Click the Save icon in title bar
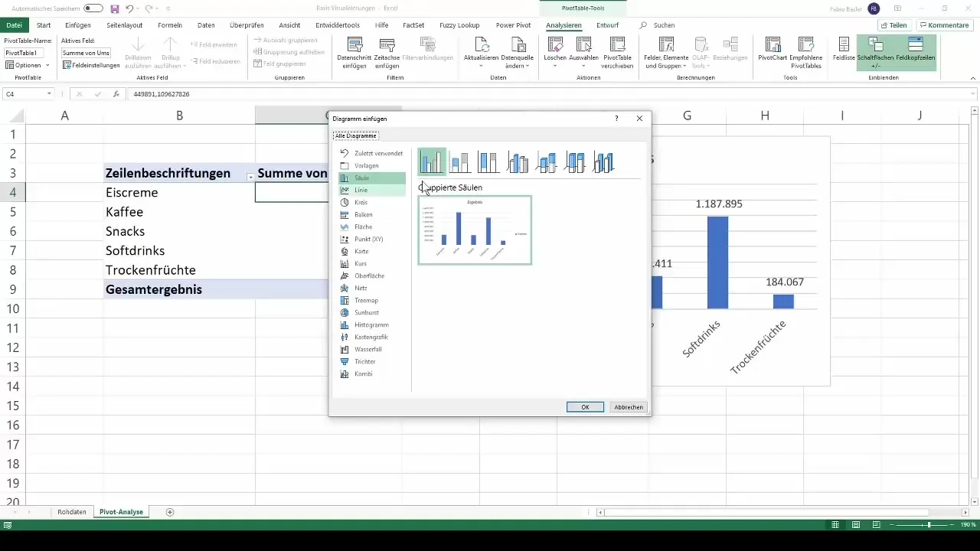The height and width of the screenshot is (551, 980). click(115, 8)
